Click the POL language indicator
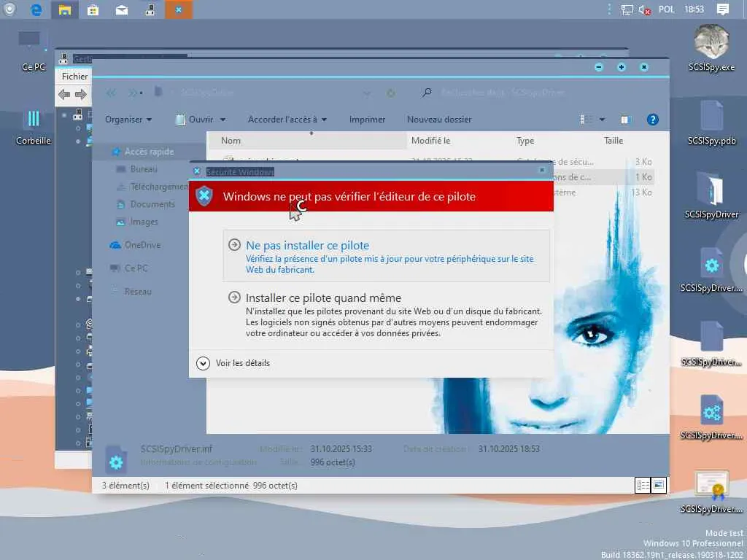This screenshot has height=560, width=747. coord(667,9)
